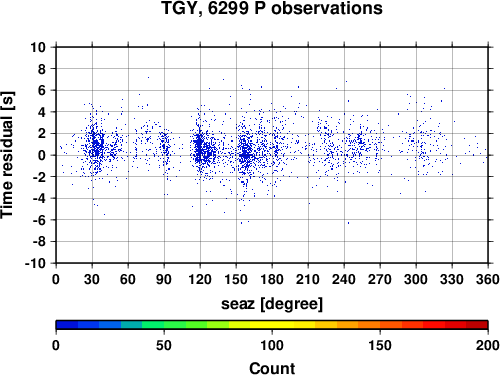
Task: Click the y-axis tick label -10
Action: (35, 263)
